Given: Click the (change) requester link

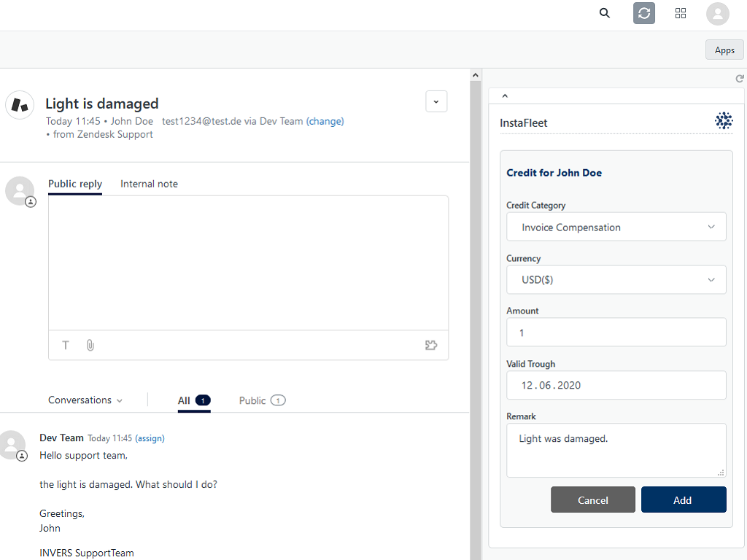Looking at the screenshot, I should point(325,121).
